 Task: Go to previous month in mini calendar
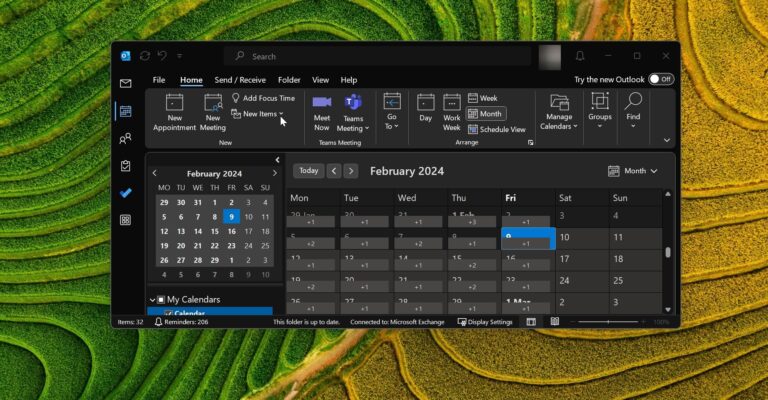155,173
